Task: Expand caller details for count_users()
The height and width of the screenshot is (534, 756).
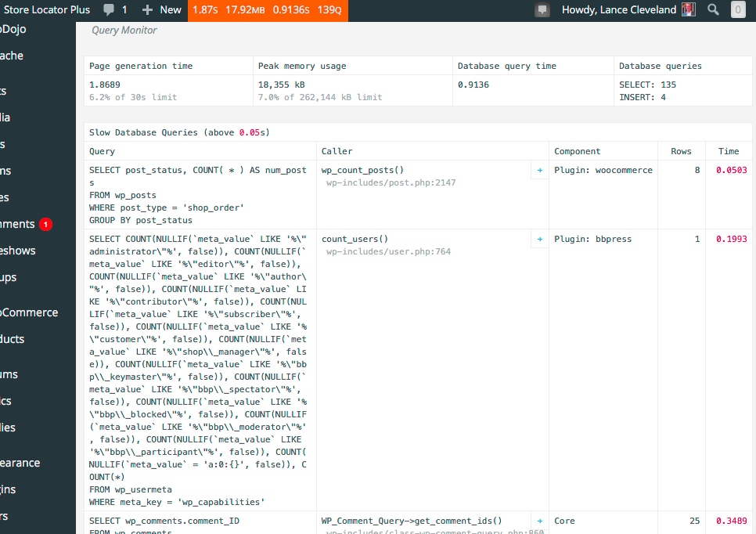Action: click(539, 239)
